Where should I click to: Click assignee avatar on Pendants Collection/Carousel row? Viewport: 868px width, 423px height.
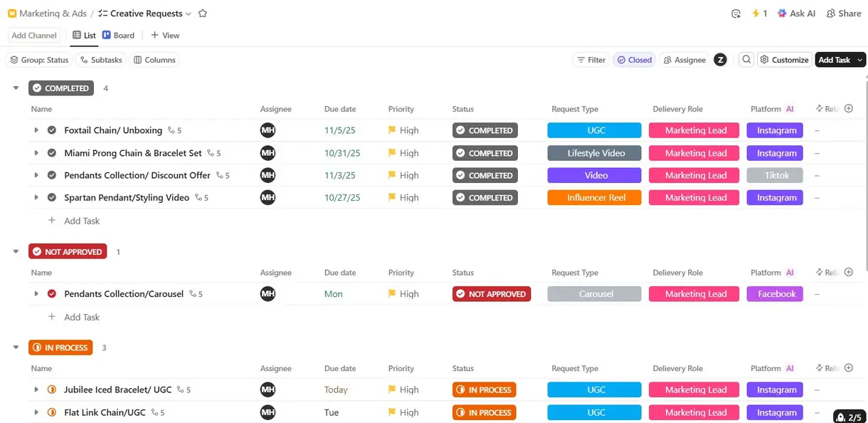(268, 293)
